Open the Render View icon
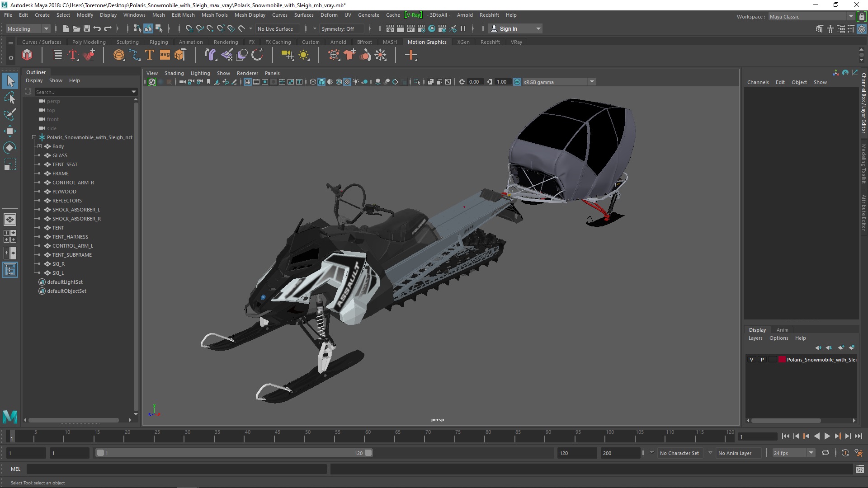Viewport: 868px width, 488px height. coord(390,28)
